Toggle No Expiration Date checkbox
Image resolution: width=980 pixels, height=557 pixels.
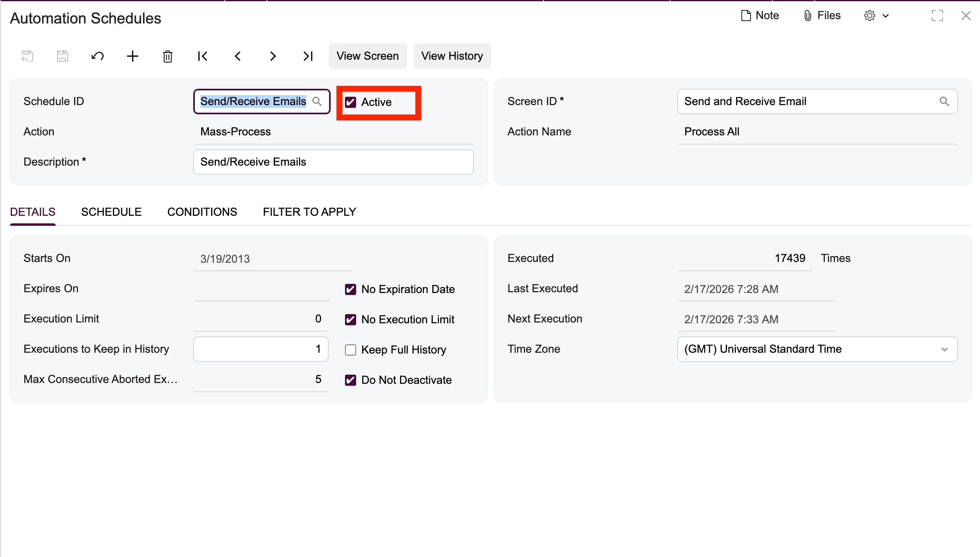coord(351,289)
